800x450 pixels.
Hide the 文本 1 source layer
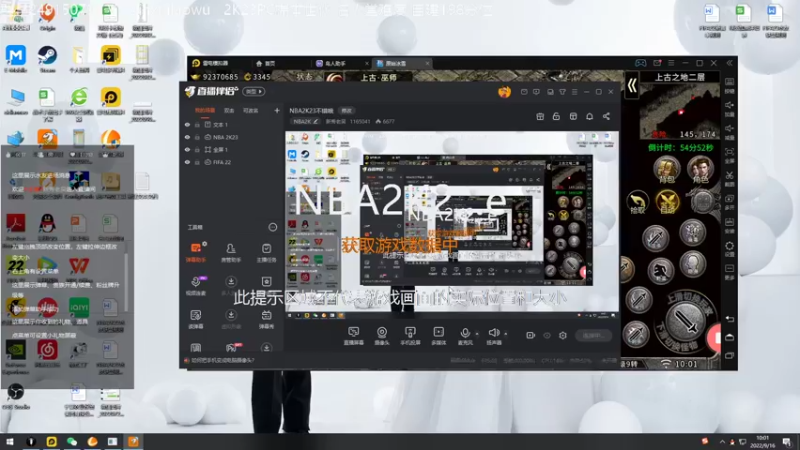point(187,124)
